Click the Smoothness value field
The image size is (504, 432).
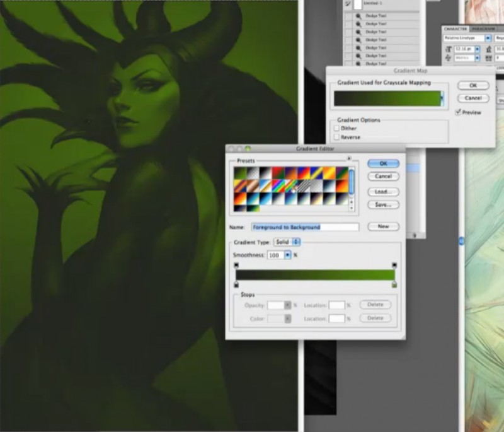275,255
